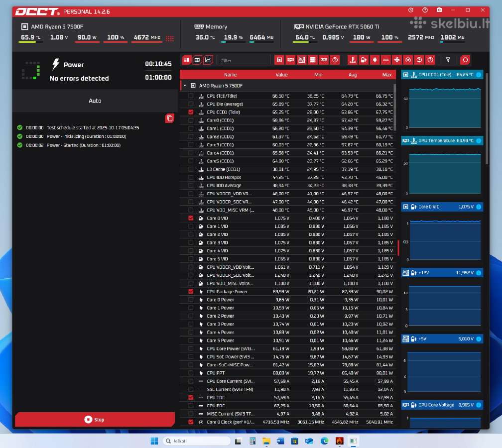The height and width of the screenshot is (448, 502).
Task: Stop the running power test
Action: pos(95,419)
